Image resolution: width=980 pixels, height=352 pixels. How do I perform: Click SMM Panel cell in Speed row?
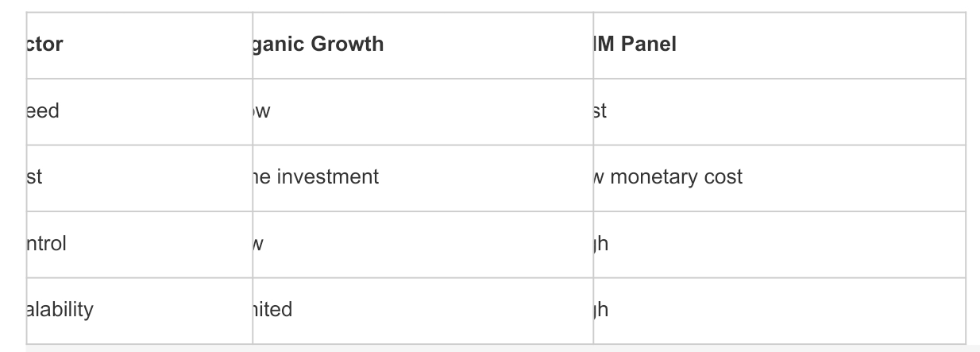point(601,111)
